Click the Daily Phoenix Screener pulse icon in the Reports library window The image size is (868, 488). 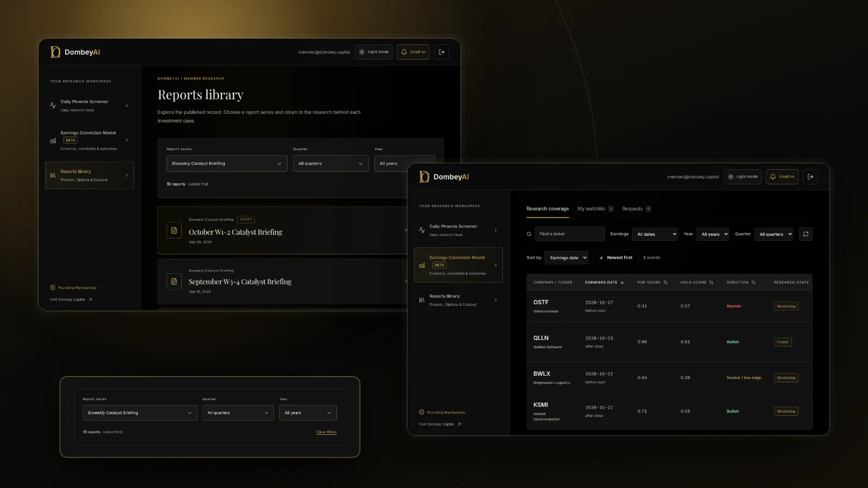53,106
